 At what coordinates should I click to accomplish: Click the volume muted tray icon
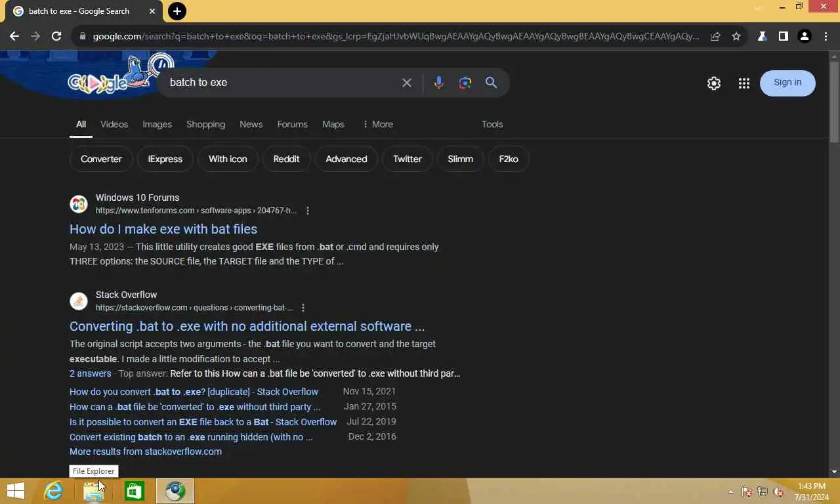coord(778,492)
